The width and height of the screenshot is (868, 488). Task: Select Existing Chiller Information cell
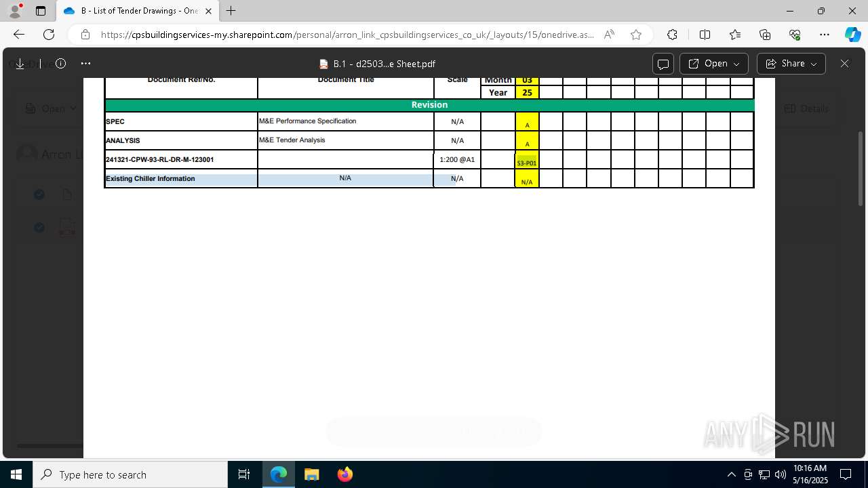pos(181,179)
